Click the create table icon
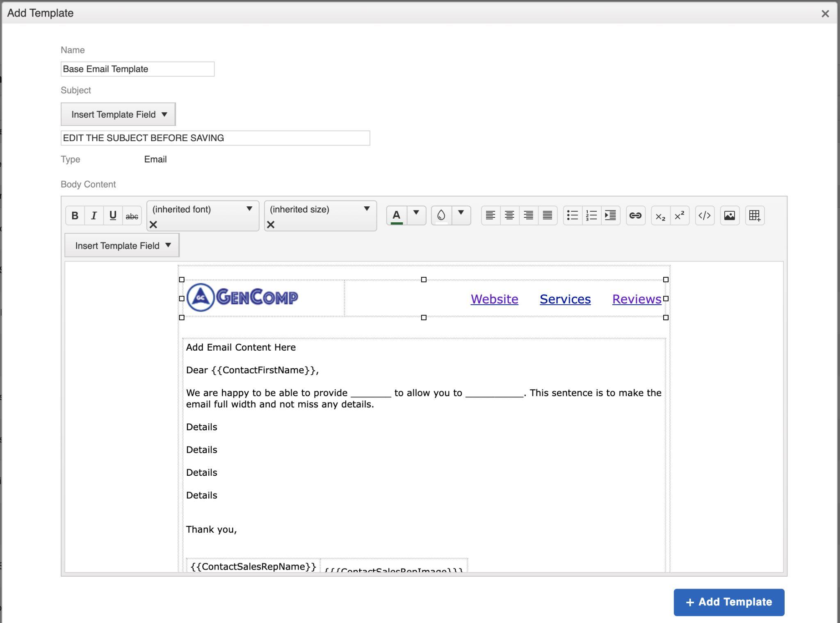The height and width of the screenshot is (623, 840). click(754, 215)
